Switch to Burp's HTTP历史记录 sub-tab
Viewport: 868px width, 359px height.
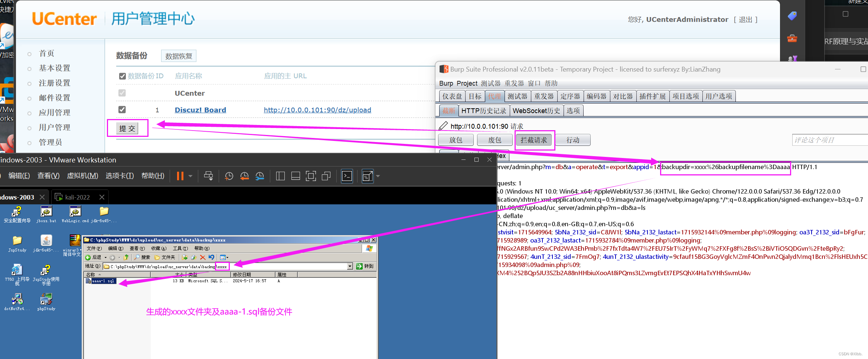click(484, 111)
